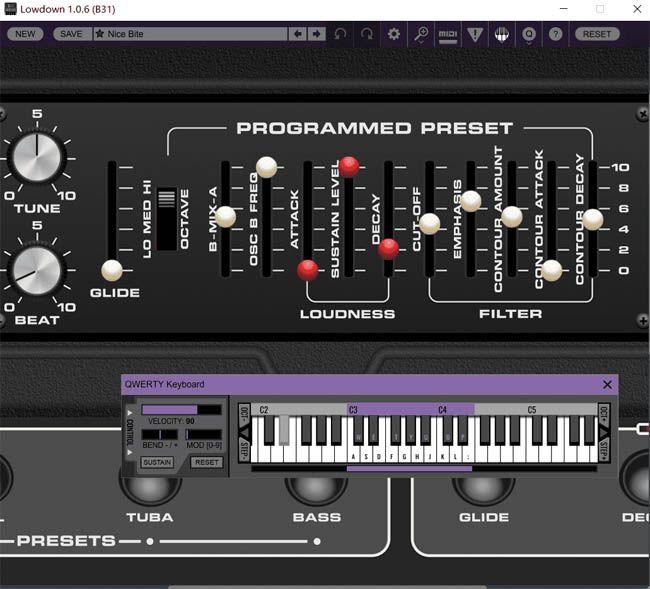Viewport: 650px width, 589px height.
Task: Click the CONTOUR AMOUNT slider handle
Action: [x=512, y=217]
